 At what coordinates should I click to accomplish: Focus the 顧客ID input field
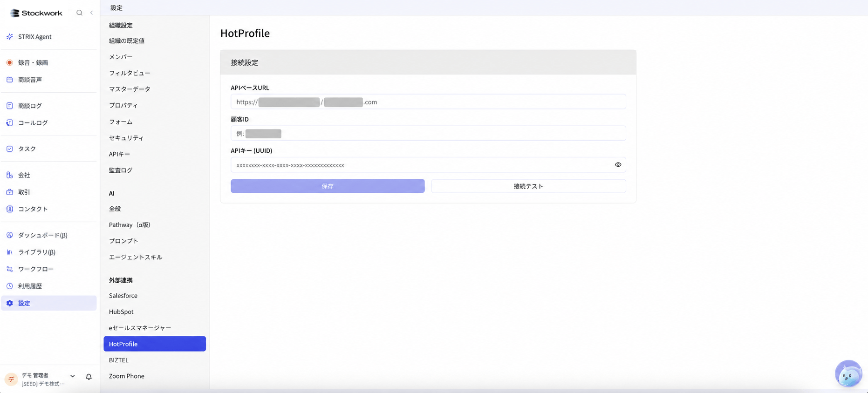click(x=428, y=134)
